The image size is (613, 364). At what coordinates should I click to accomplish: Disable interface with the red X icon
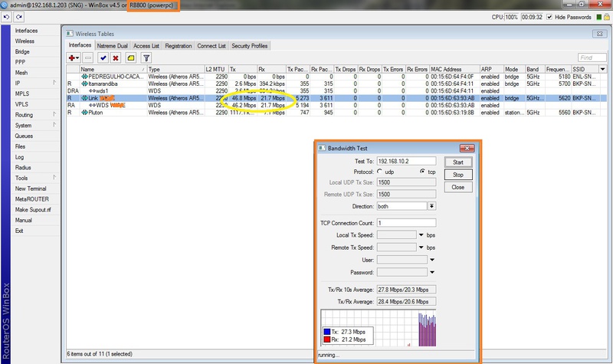pos(116,57)
